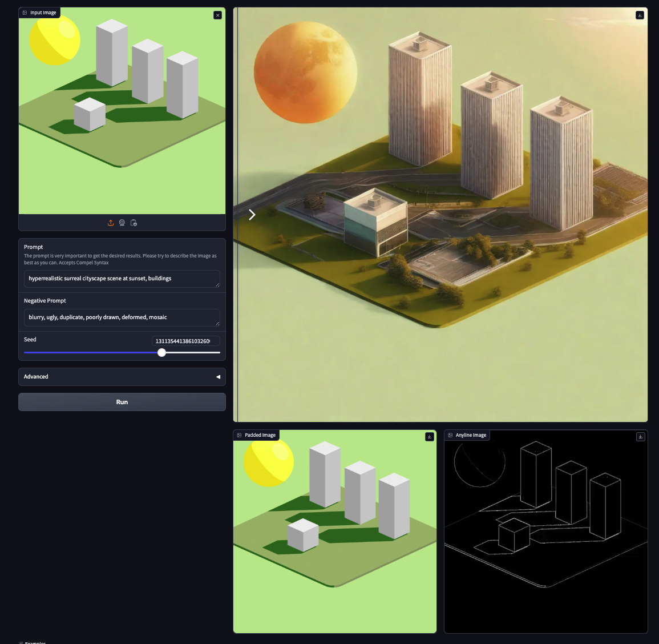This screenshot has width=659, height=644.
Task: Click the upload image icon
Action: 111,223
